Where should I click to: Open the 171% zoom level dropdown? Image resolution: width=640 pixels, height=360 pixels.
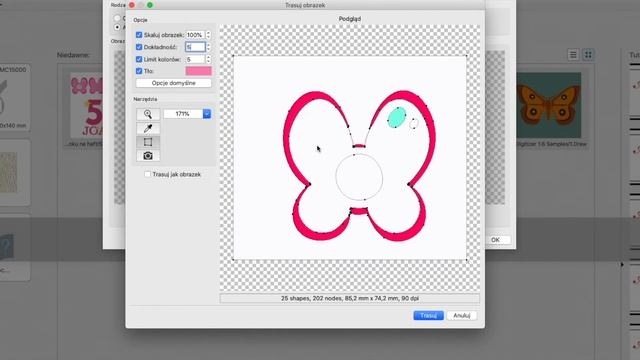(207, 114)
